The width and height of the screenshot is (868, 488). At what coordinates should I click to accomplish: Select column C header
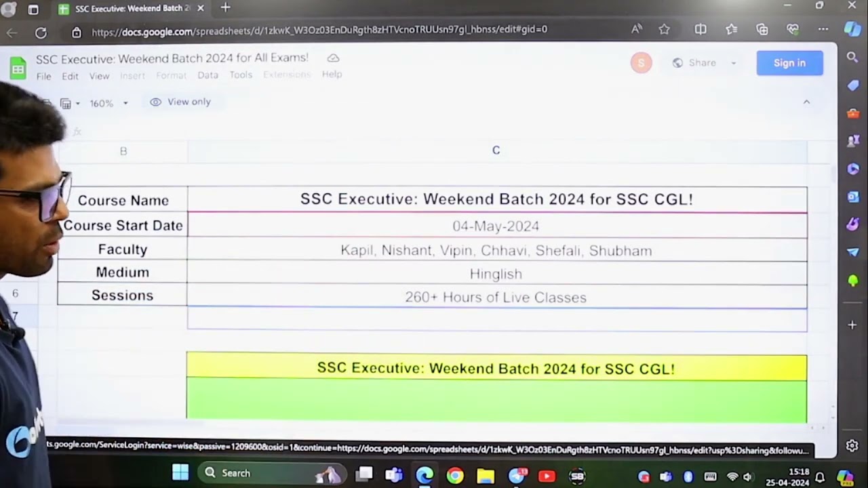[496, 150]
